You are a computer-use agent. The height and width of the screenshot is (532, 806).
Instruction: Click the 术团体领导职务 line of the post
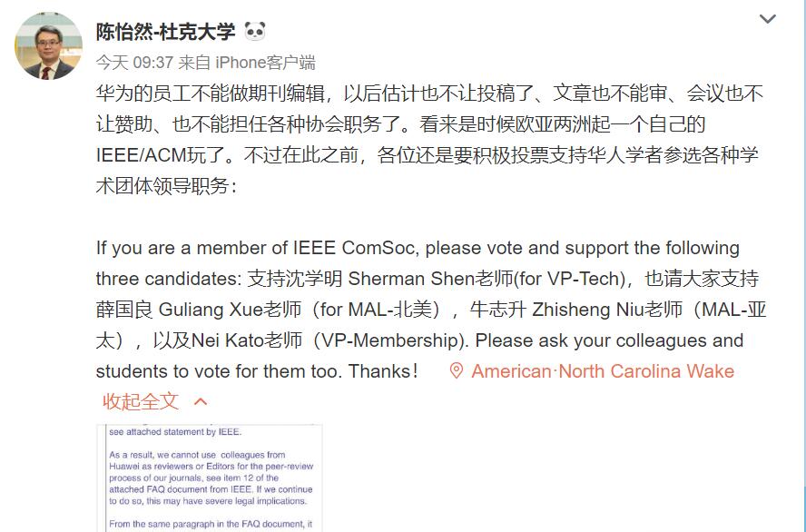(x=166, y=186)
